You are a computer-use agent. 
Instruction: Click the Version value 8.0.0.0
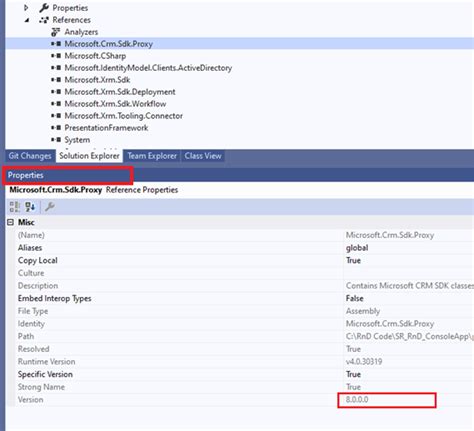coord(357,400)
